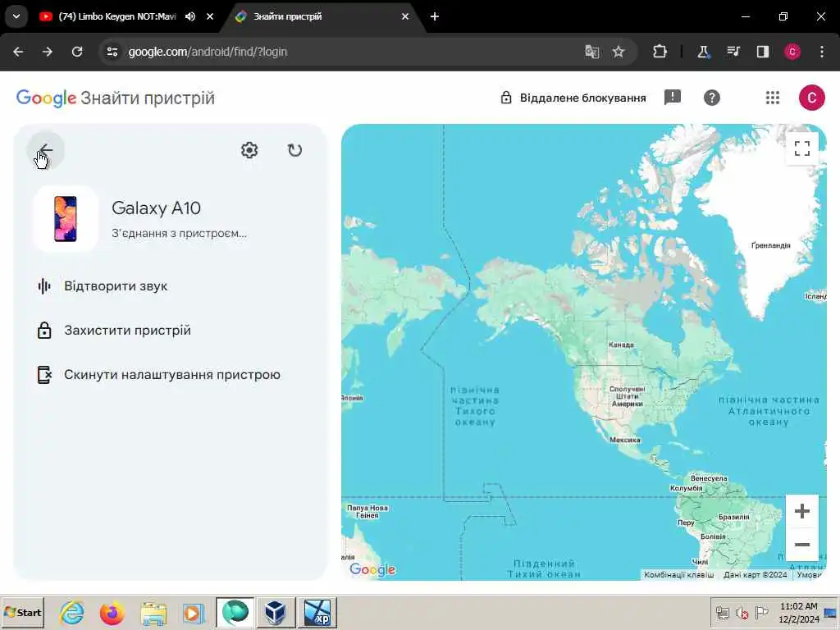The image size is (840, 630).
Task: View site information icon in address bar
Action: click(x=112, y=52)
